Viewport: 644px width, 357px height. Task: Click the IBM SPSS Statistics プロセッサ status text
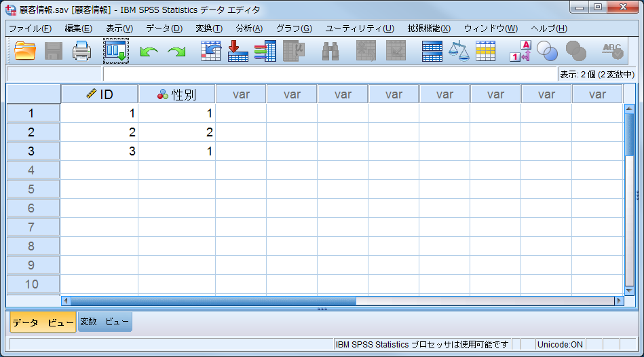coord(422,344)
